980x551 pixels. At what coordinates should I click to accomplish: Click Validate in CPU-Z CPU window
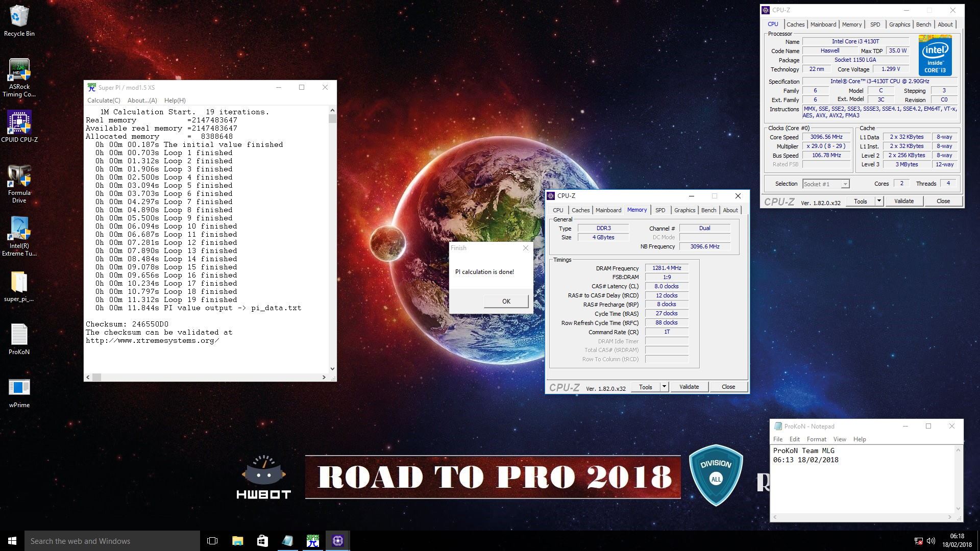click(904, 201)
